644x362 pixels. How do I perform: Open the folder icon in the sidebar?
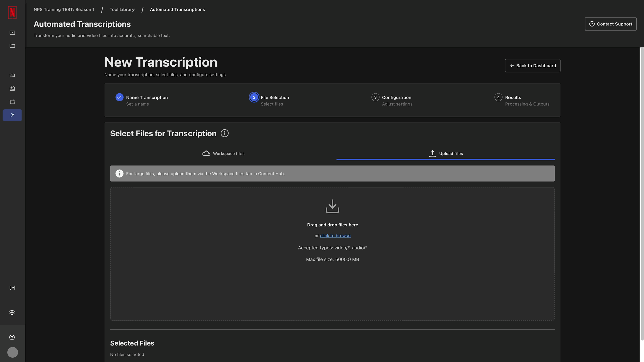tap(12, 46)
